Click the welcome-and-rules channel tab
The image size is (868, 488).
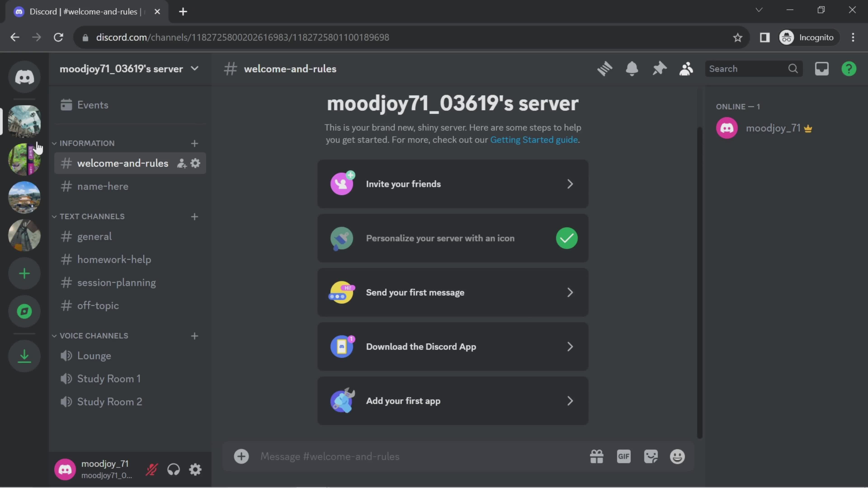click(x=122, y=164)
